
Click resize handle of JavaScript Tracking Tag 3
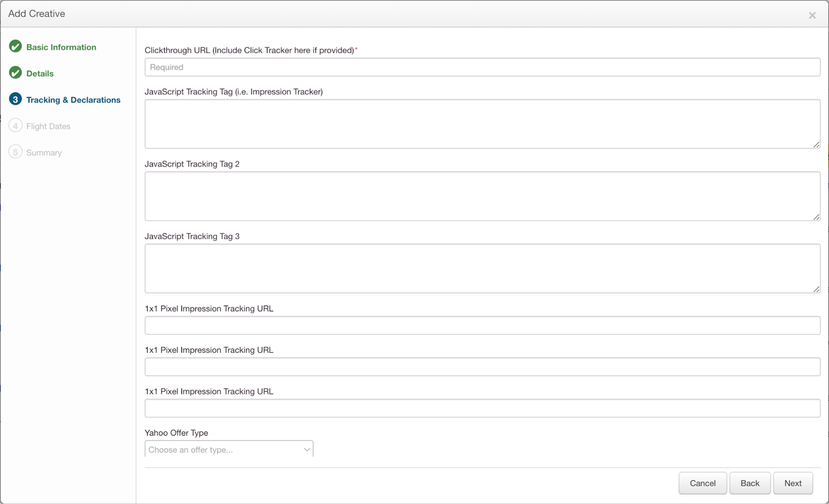[x=816, y=289]
